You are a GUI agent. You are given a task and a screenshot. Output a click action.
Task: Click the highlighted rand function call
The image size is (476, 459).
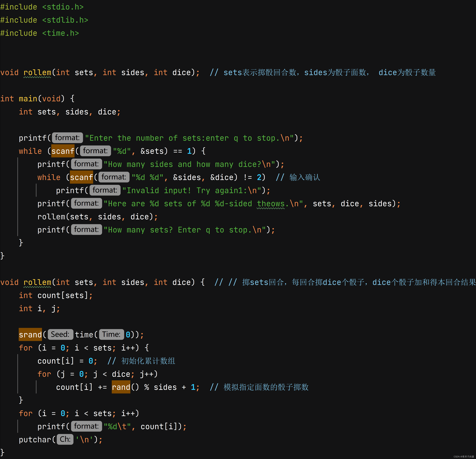[x=121, y=387]
